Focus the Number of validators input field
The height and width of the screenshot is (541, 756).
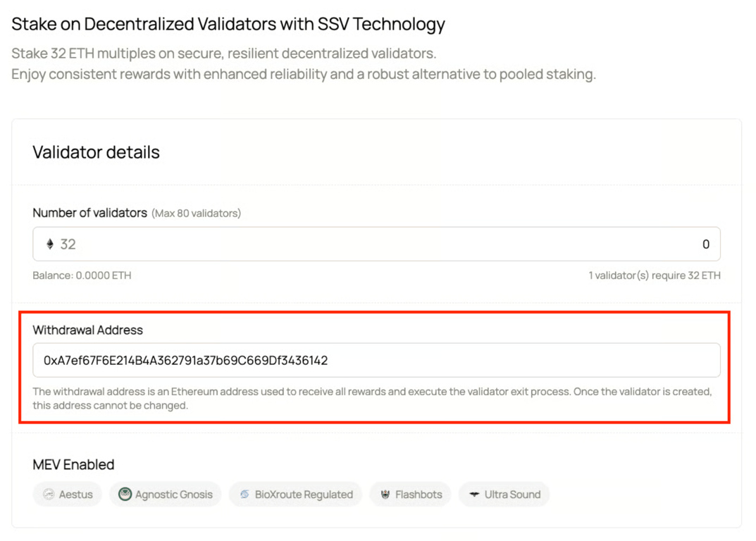(x=376, y=244)
